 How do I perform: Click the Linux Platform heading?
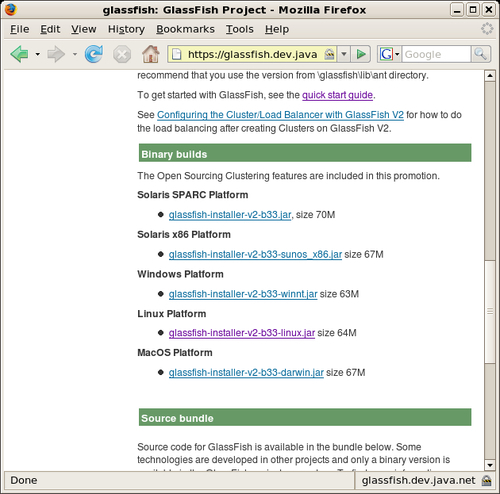tap(172, 314)
